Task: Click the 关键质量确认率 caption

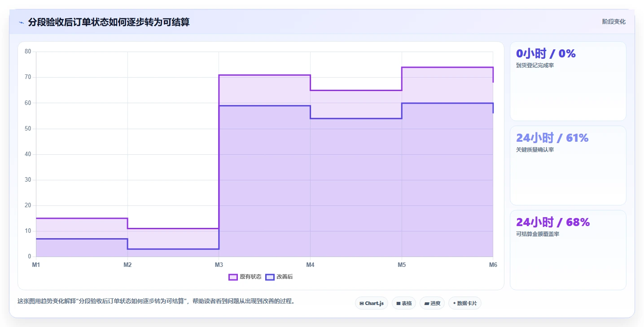Action: (x=535, y=150)
